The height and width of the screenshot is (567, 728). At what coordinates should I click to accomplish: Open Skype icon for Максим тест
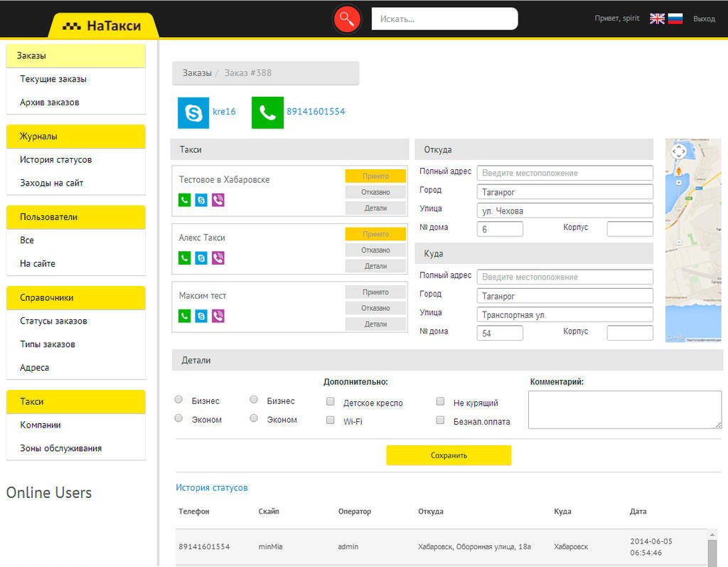click(x=201, y=316)
